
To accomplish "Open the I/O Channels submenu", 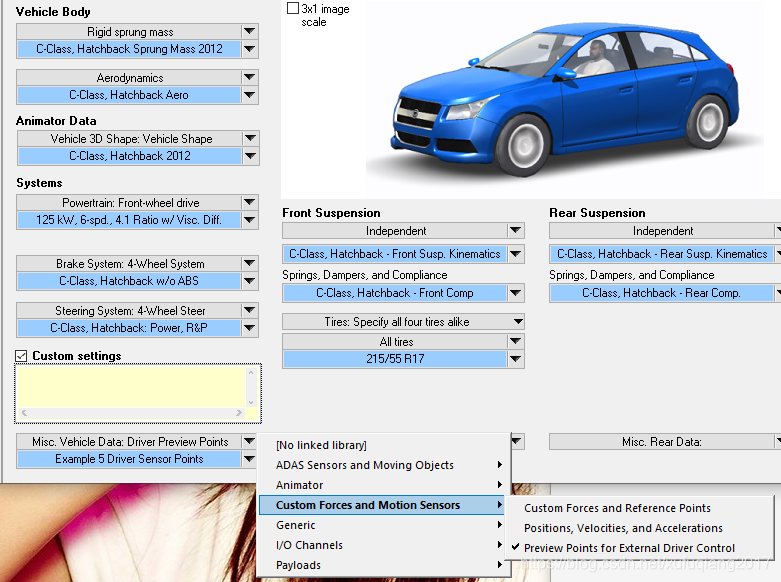I will coord(384,545).
